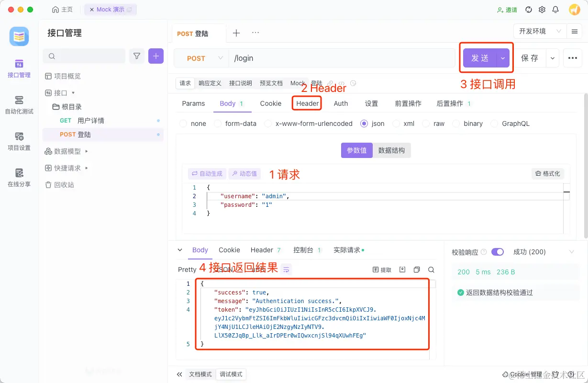588x383 pixels.
Task: 选择 form-data 请求体类型
Action: [235, 124]
